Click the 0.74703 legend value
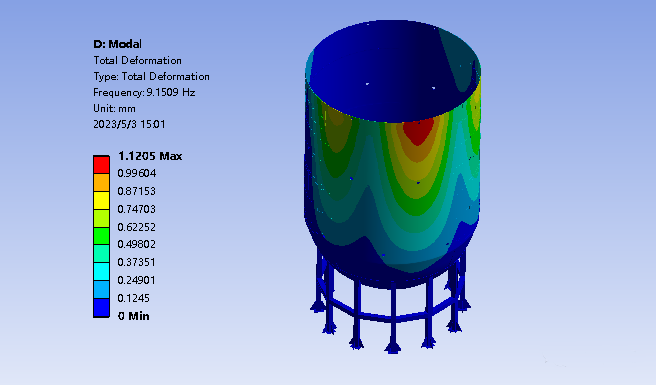Viewport: 656px width, 385px height. pyautogui.click(x=136, y=209)
